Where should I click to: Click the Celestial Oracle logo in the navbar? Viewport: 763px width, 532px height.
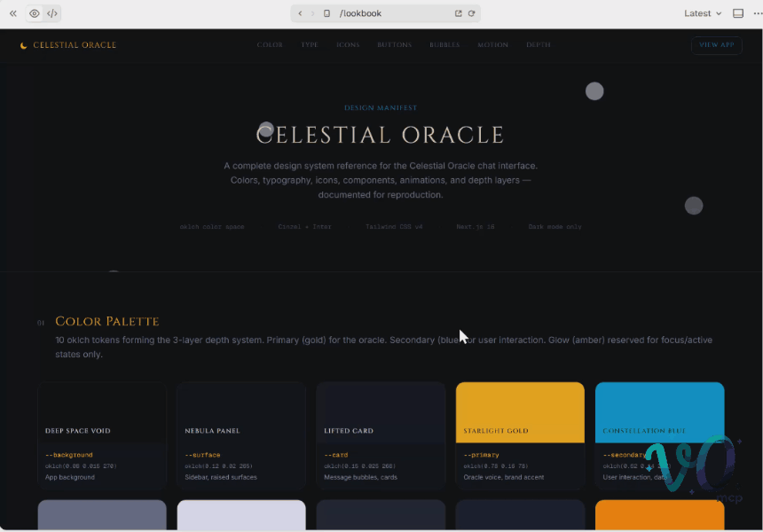[x=68, y=45]
